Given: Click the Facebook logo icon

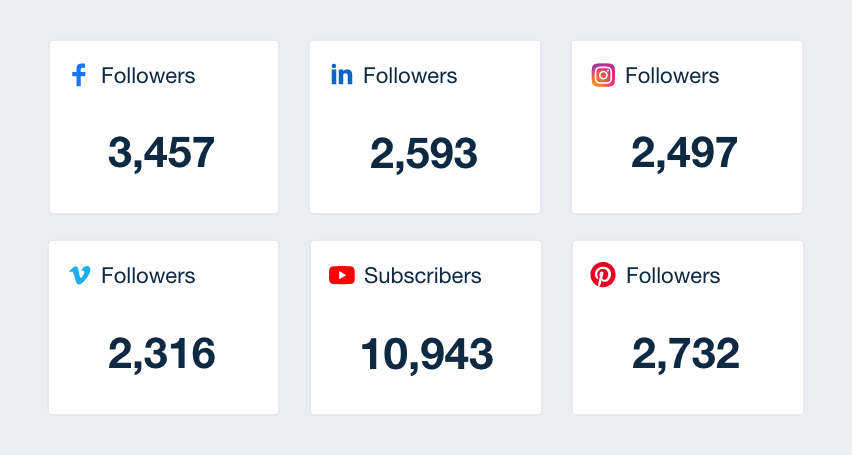Looking at the screenshot, I should (80, 75).
